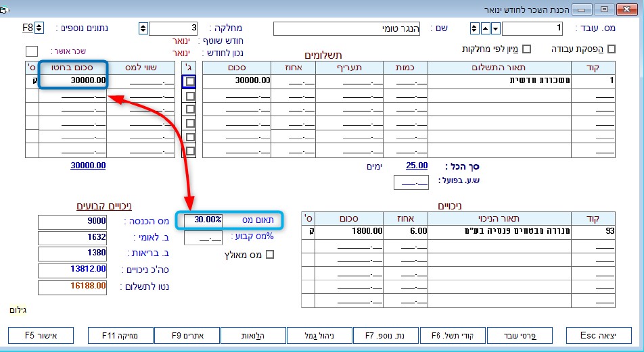
Task: Go to next employee with down arrow
Action: pyautogui.click(x=496, y=28)
